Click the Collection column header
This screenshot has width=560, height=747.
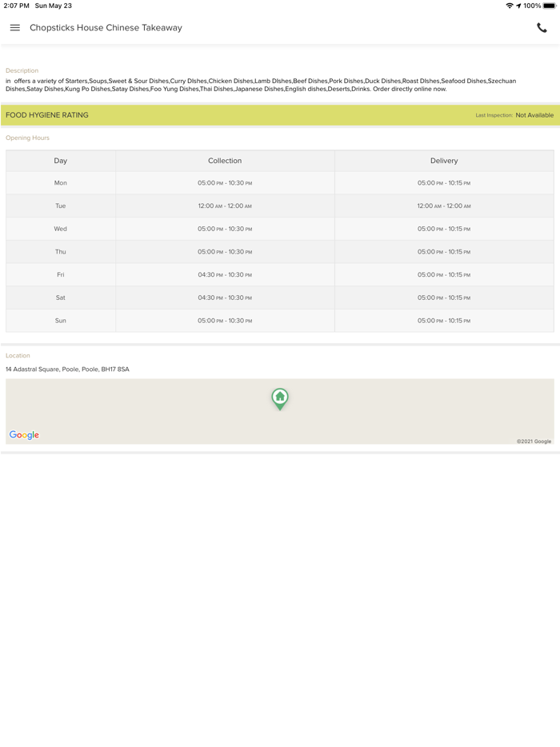225,161
